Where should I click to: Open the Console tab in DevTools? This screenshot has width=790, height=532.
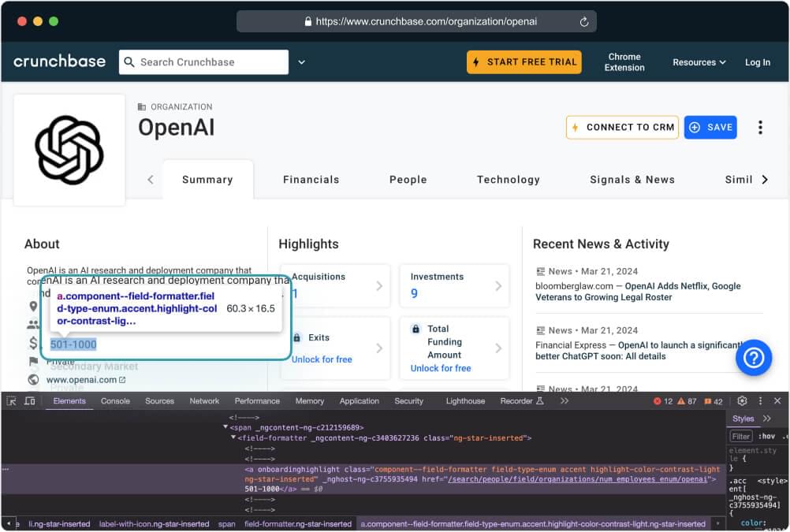(x=115, y=401)
